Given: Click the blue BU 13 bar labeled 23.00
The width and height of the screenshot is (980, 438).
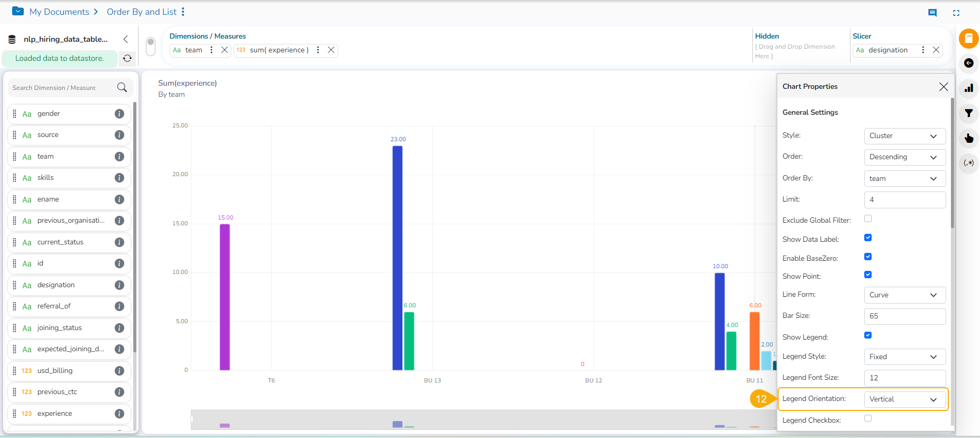Looking at the screenshot, I should [397, 258].
